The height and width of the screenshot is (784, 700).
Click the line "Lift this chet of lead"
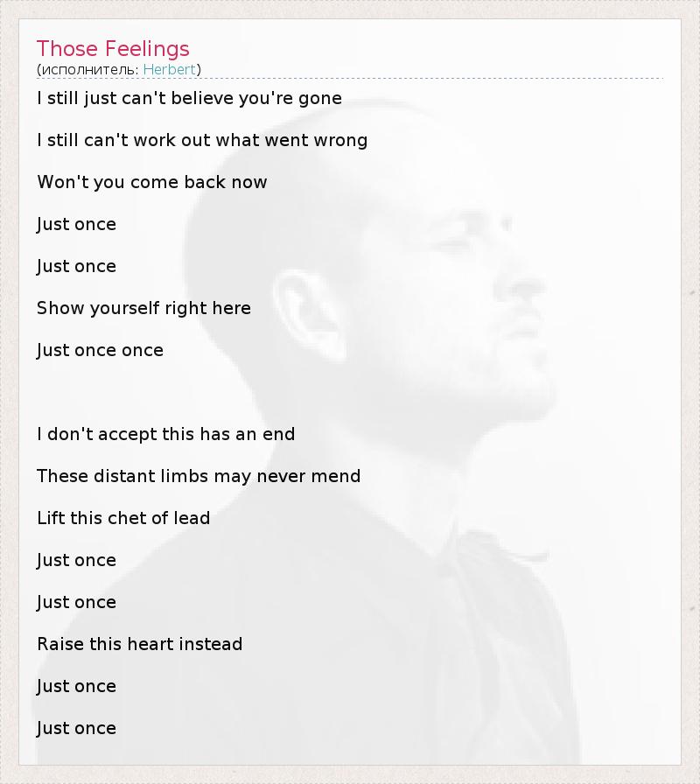pos(123,518)
